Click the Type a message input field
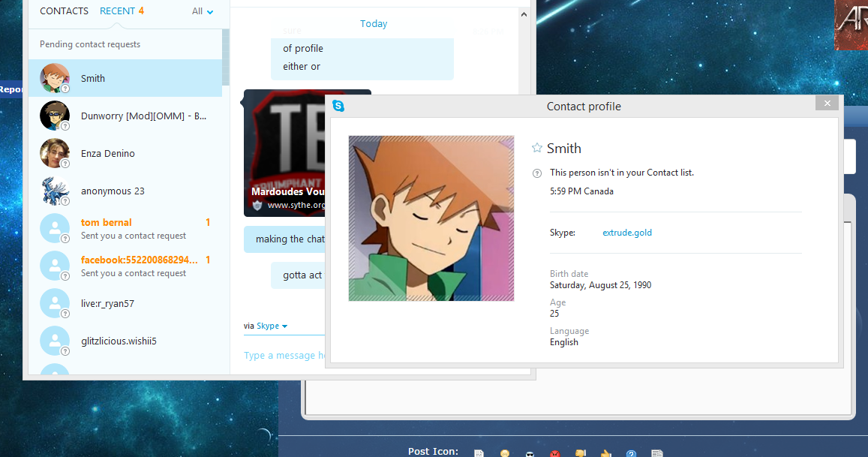This screenshot has width=868, height=457. click(x=284, y=355)
